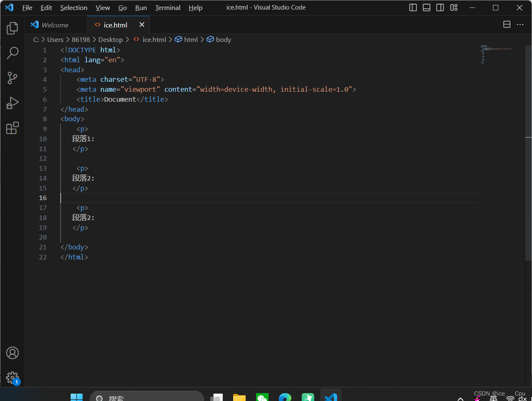Split the editor right
This screenshot has height=401, width=532.
(507, 24)
